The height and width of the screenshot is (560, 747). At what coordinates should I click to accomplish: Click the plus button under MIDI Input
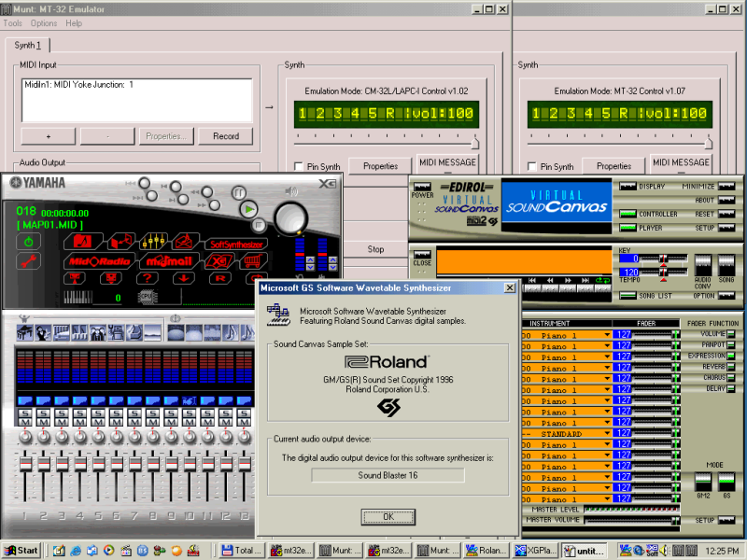49,136
